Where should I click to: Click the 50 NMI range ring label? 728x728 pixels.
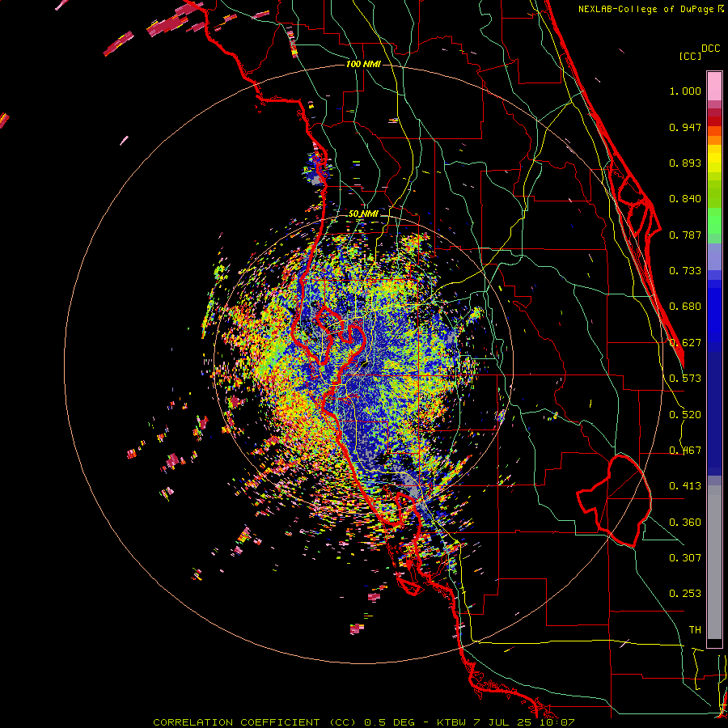pos(363,214)
